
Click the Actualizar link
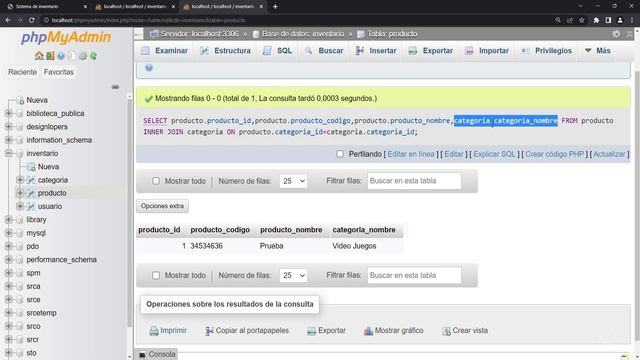[x=609, y=154]
